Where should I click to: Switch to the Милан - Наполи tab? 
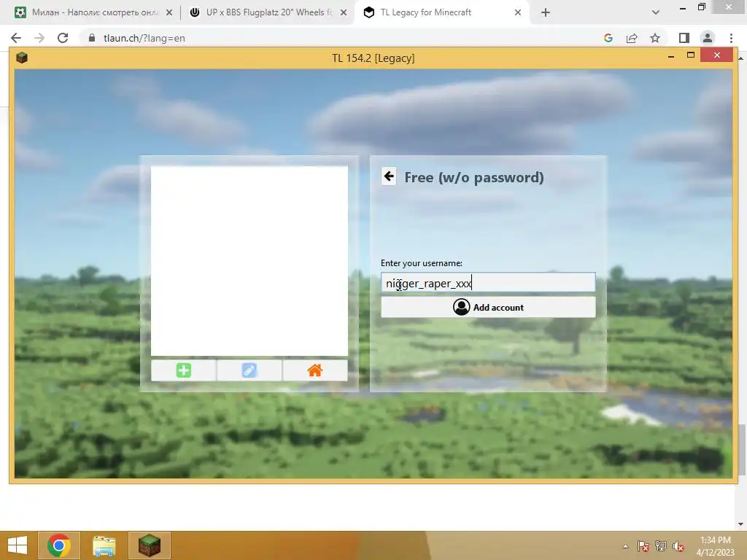pos(94,12)
